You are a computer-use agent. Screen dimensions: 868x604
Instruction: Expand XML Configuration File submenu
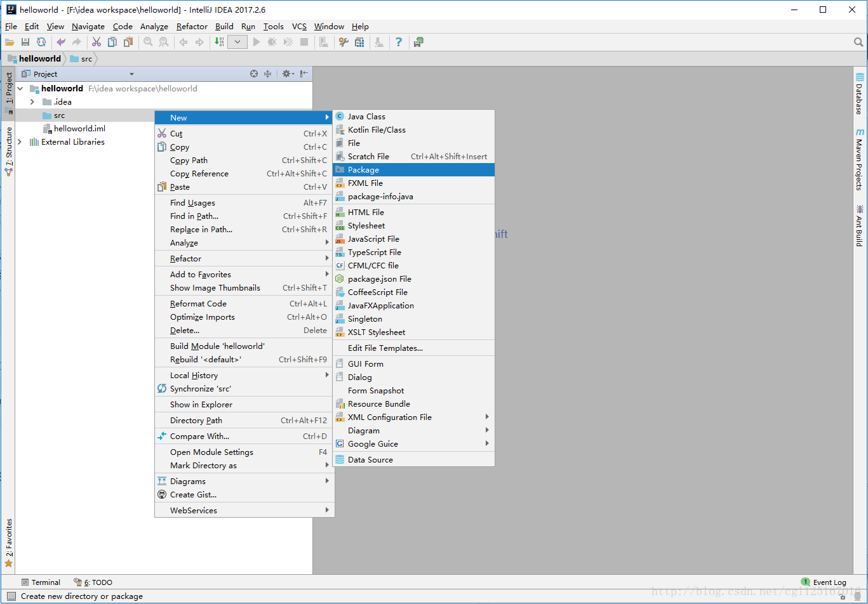[x=413, y=417]
